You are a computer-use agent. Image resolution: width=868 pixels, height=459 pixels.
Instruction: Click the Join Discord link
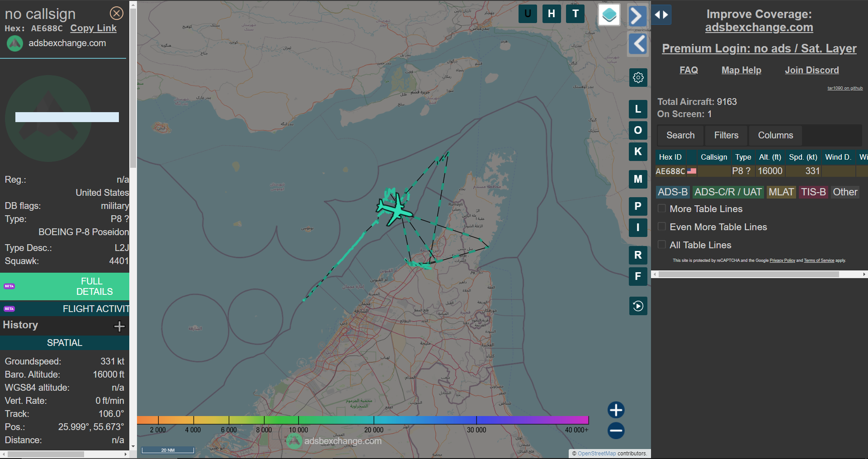click(812, 70)
